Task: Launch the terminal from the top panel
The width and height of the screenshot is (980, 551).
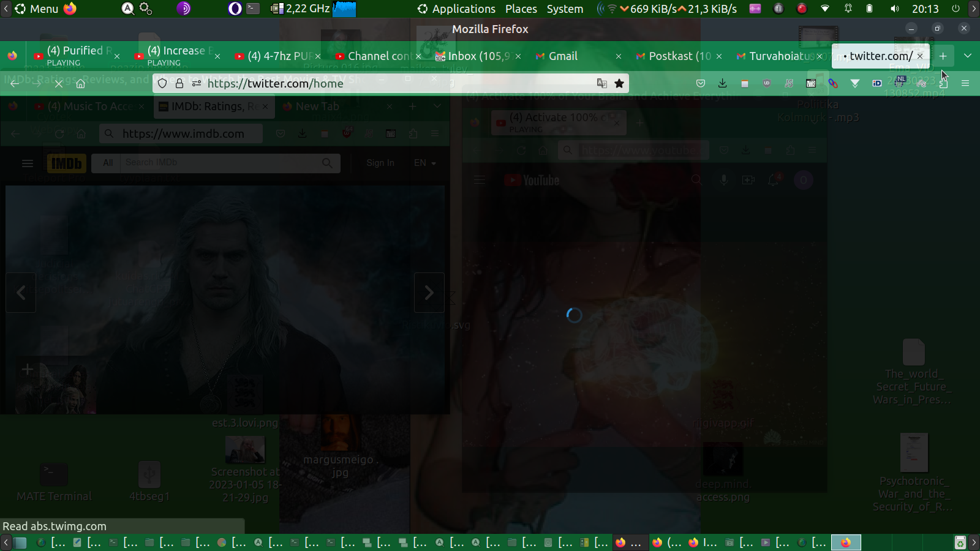Action: pos(253,9)
